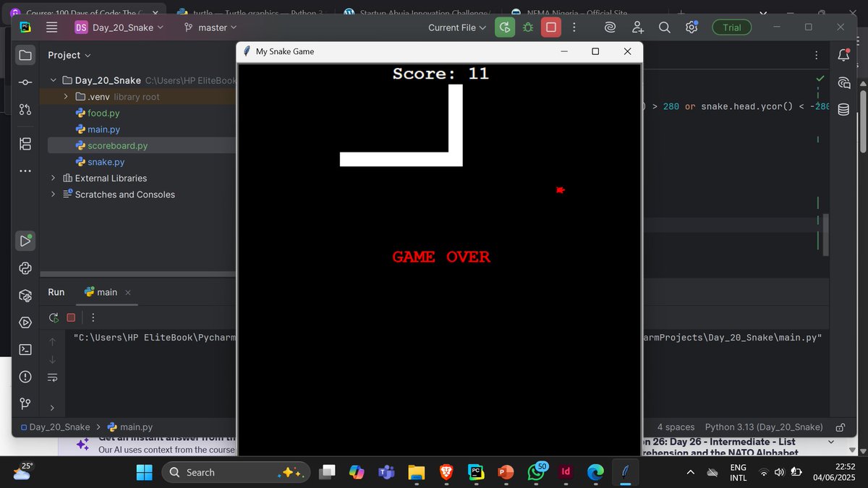
Task: Open the master branch dropdown
Action: [210, 27]
